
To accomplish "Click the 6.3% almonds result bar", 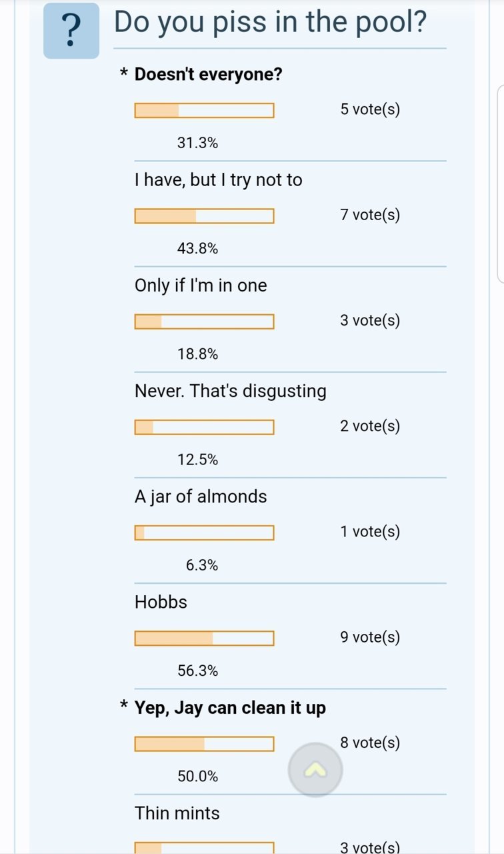I will (204, 532).
